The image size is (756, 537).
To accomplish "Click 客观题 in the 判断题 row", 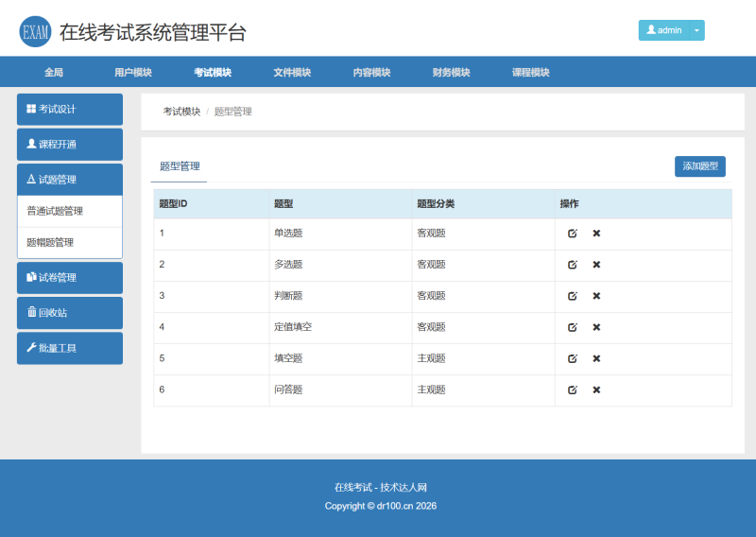I will click(431, 296).
